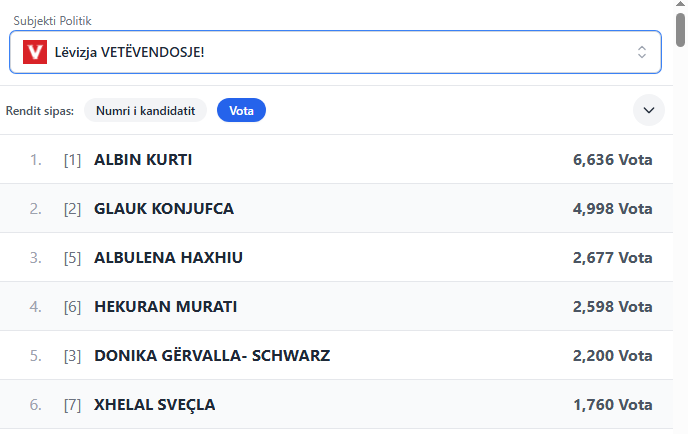Expand the round chevron-down button

[649, 110]
